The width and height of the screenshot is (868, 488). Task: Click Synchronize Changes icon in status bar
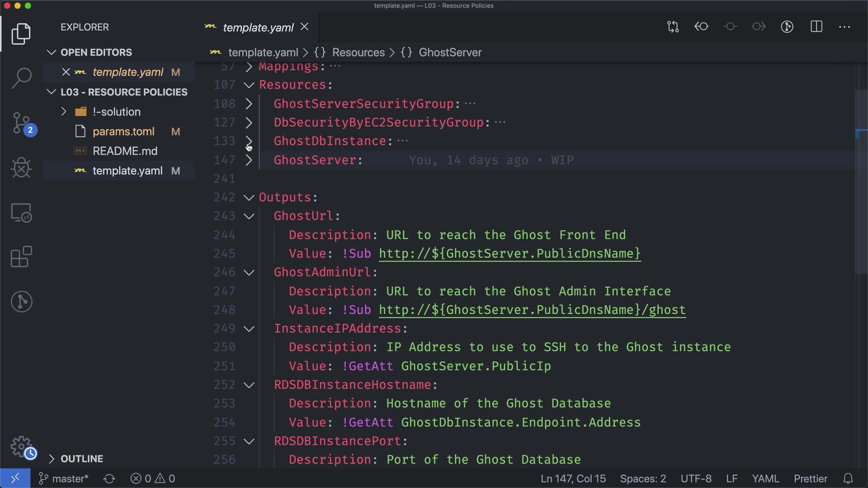coord(109,479)
